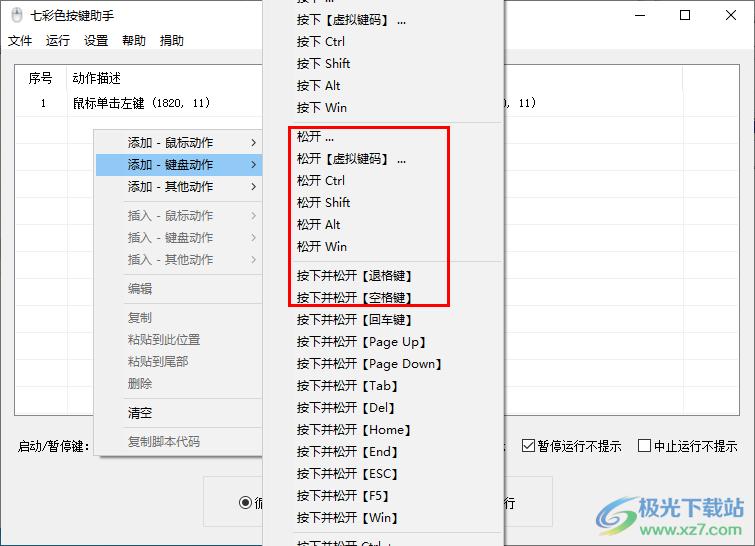Select 松开【虚拟键码】... menu item
755x546 pixels.
351,159
